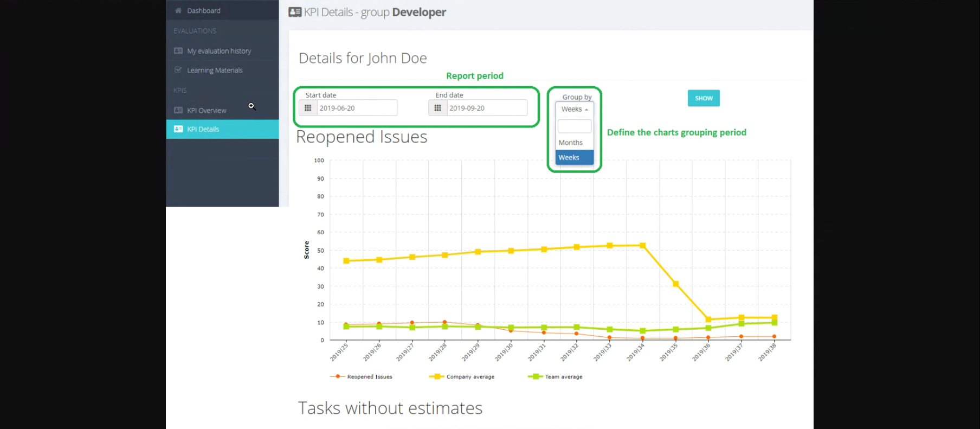
Task: Toggle Company average legend entry
Action: [462, 376]
